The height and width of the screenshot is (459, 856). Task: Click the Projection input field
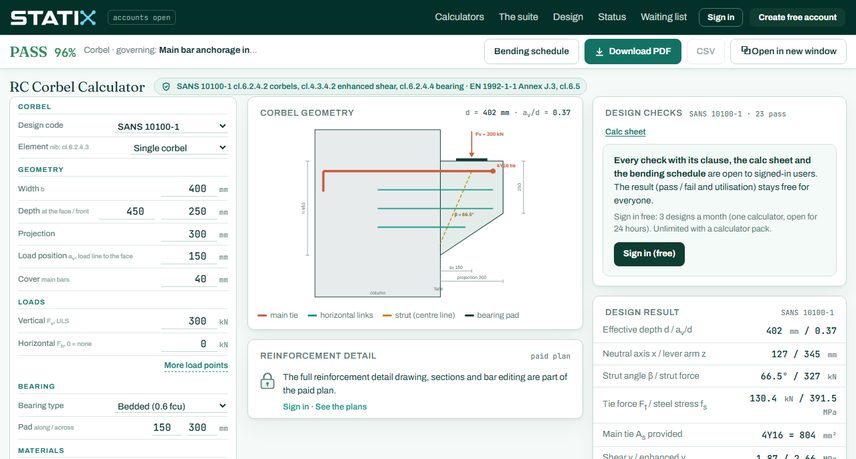(189, 234)
